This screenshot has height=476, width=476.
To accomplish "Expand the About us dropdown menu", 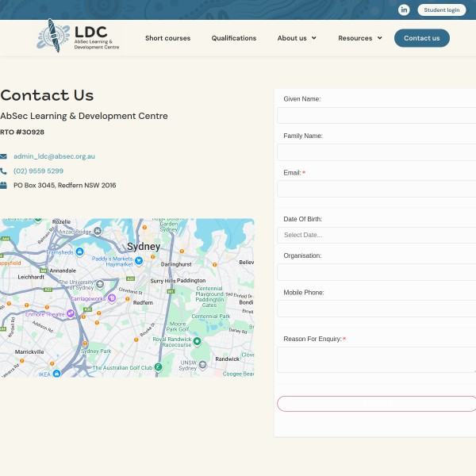I will coord(297,38).
